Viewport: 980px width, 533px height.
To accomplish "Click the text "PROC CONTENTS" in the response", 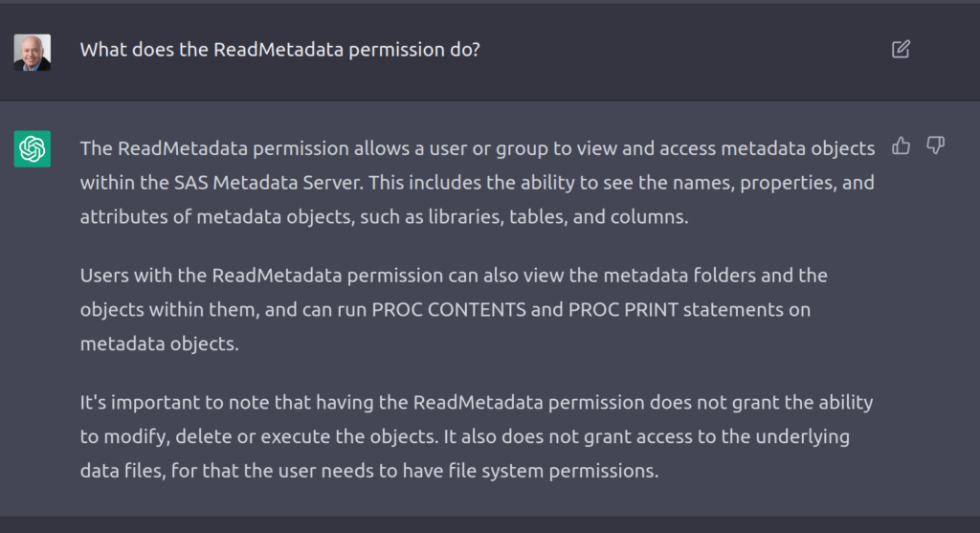I will click(449, 309).
